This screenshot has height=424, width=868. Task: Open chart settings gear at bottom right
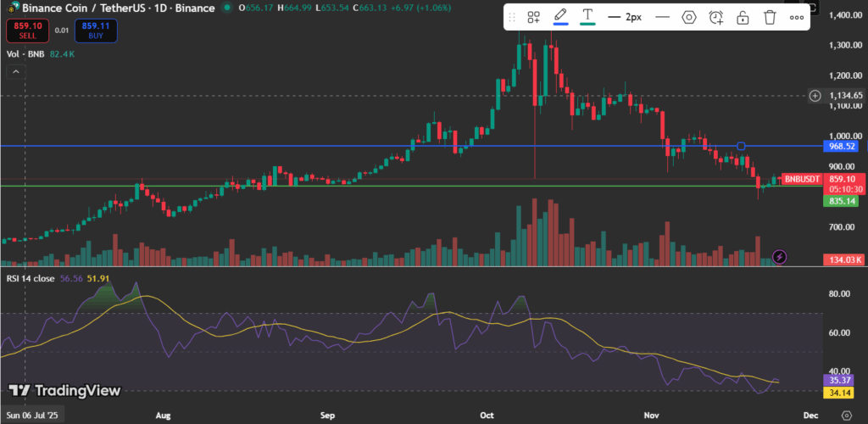(847, 416)
